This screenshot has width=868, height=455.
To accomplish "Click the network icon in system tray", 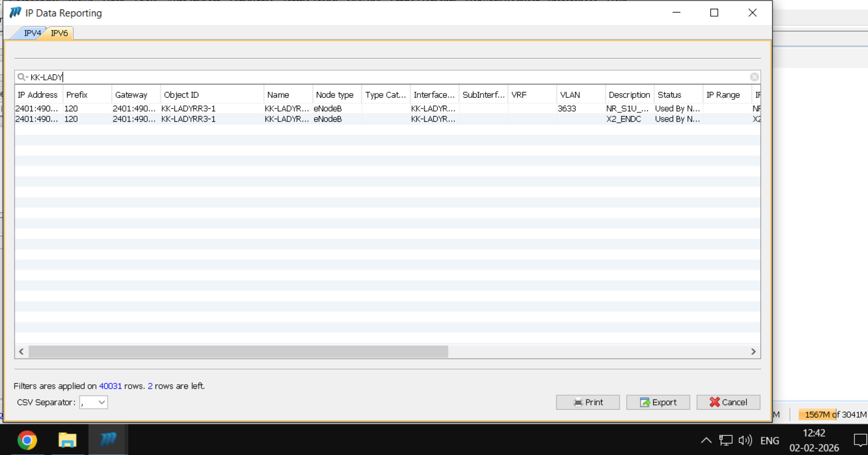I will click(x=725, y=440).
